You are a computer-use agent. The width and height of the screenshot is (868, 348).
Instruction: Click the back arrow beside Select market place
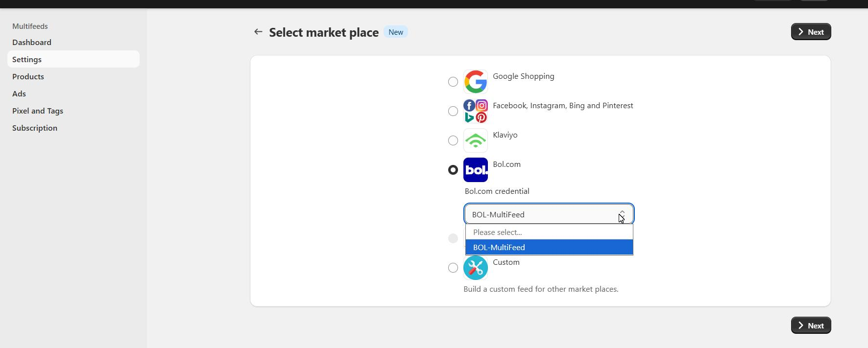[258, 32]
